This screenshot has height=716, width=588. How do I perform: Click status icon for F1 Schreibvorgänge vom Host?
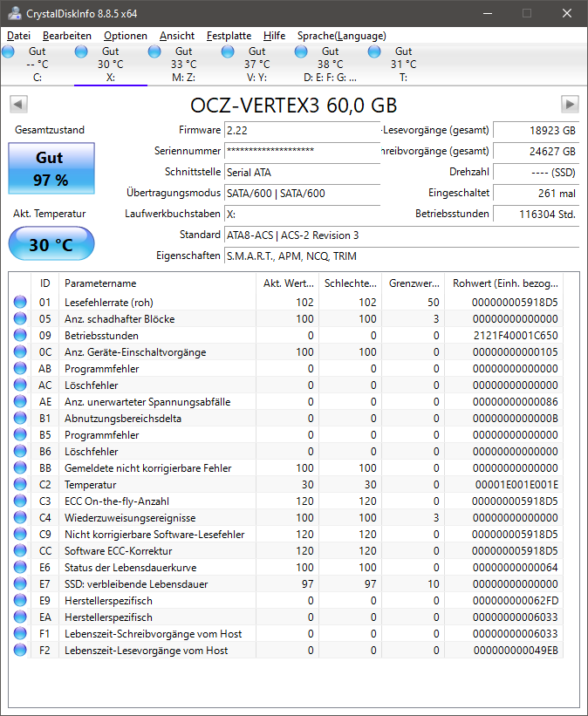(20, 633)
